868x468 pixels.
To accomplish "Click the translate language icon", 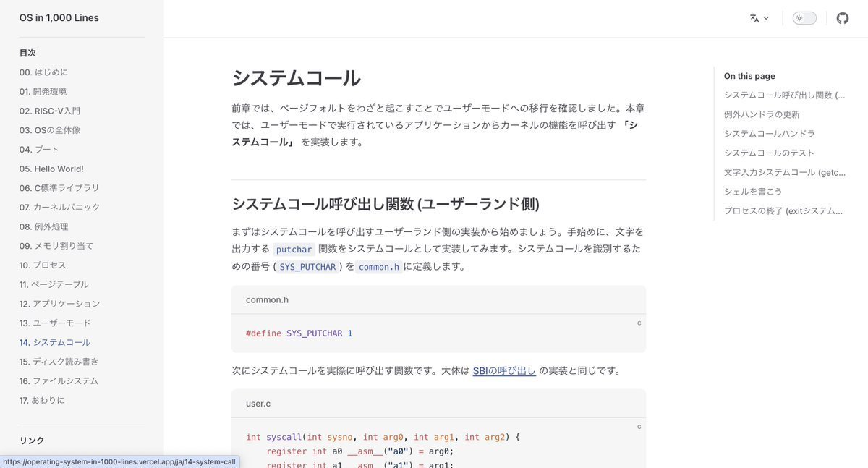I will (x=754, y=18).
